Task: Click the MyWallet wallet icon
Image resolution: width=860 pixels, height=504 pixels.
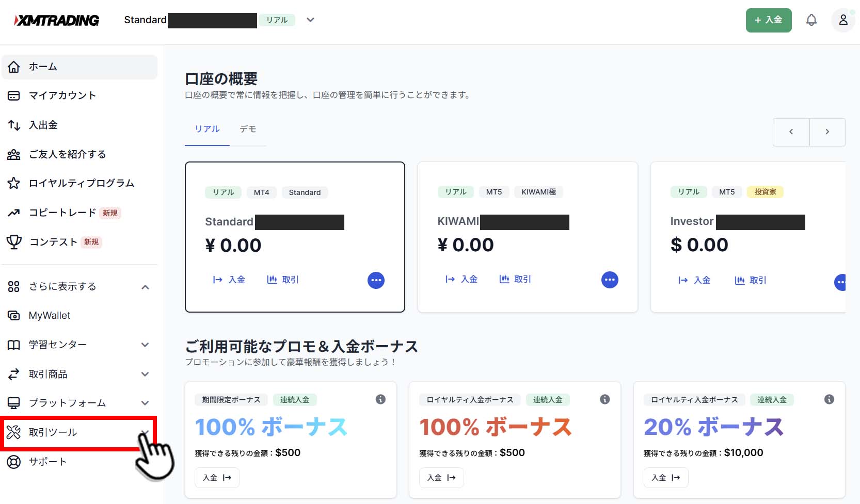Action: (x=14, y=316)
